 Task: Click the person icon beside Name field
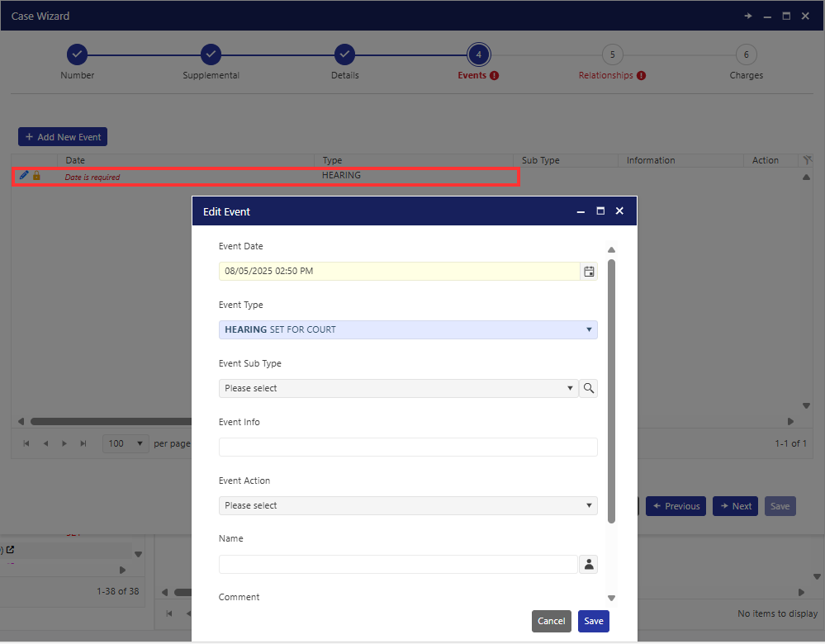click(x=588, y=564)
